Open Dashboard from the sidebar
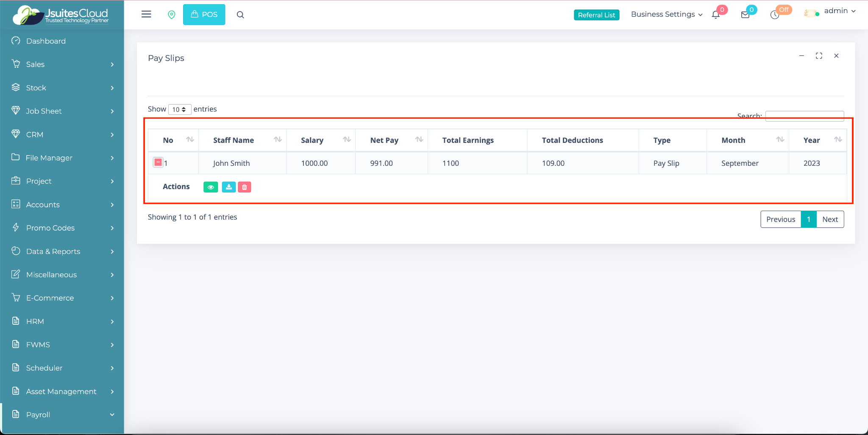Image resolution: width=868 pixels, height=435 pixels. pyautogui.click(x=46, y=41)
